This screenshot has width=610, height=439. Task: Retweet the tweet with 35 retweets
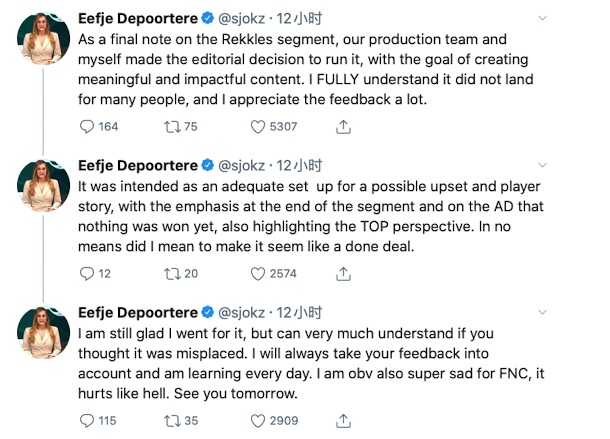(171, 420)
